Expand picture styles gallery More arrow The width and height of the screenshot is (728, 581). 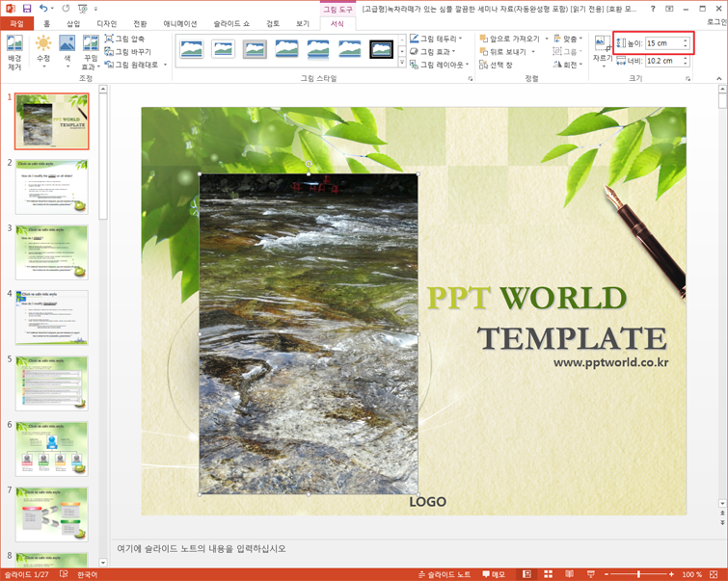coord(402,64)
